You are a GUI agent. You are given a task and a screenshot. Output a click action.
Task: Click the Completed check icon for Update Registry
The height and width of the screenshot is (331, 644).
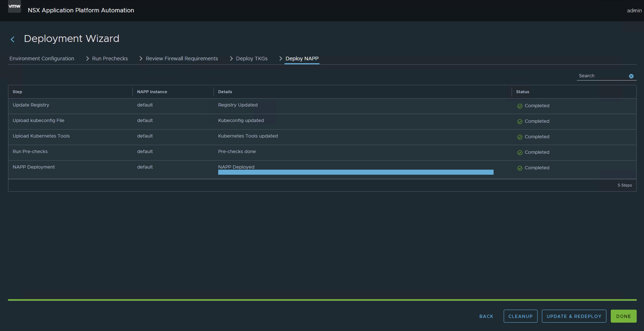tap(520, 106)
